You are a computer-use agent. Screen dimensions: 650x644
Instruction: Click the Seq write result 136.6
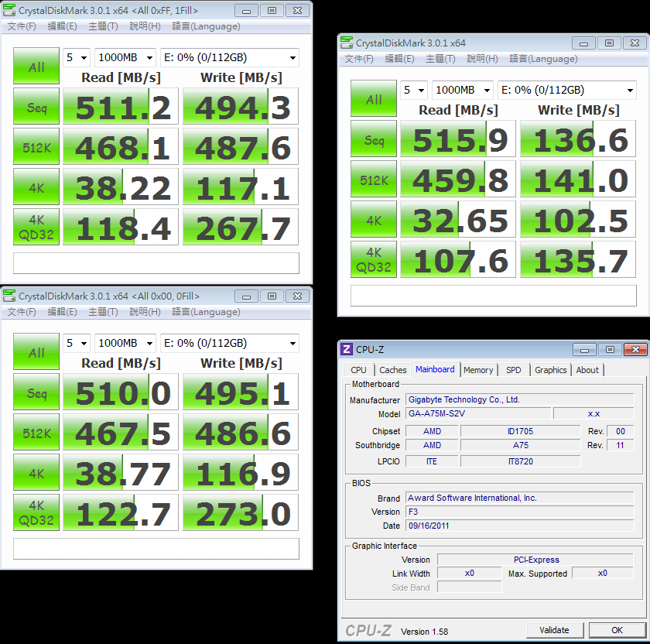coord(578,139)
